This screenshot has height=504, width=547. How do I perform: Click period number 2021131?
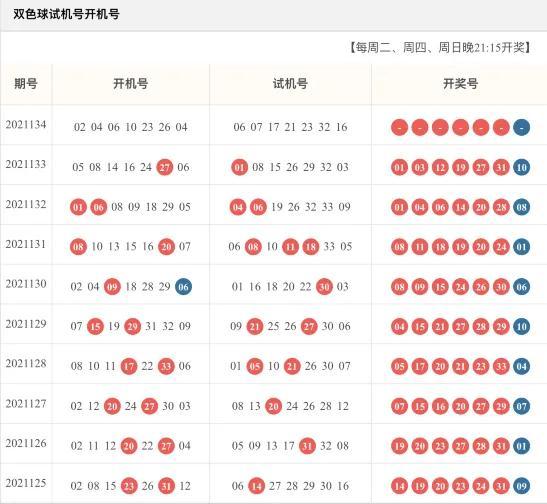[x=26, y=244]
